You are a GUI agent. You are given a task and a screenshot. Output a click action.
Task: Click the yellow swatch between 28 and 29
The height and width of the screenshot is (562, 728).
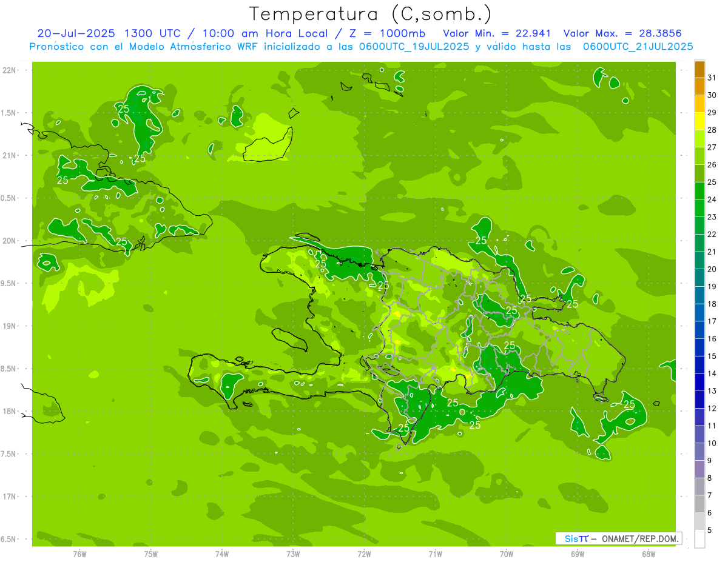click(699, 121)
